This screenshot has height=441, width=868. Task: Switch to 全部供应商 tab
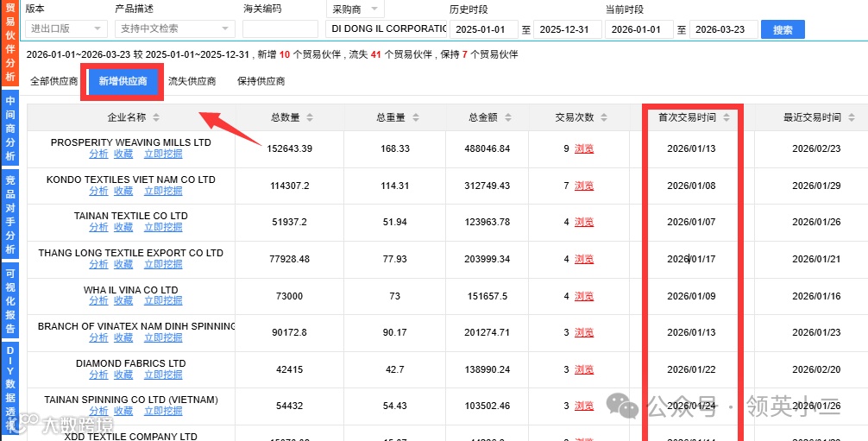pyautogui.click(x=53, y=81)
